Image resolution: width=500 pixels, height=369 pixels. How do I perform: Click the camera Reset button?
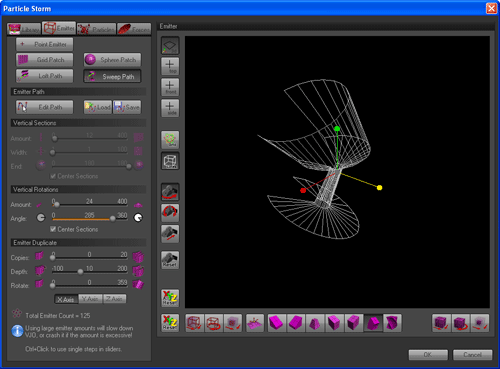pos(170,260)
